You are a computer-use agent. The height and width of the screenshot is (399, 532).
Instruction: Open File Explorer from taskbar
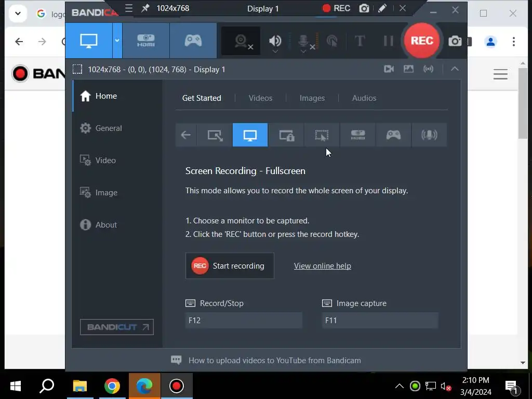point(80,386)
